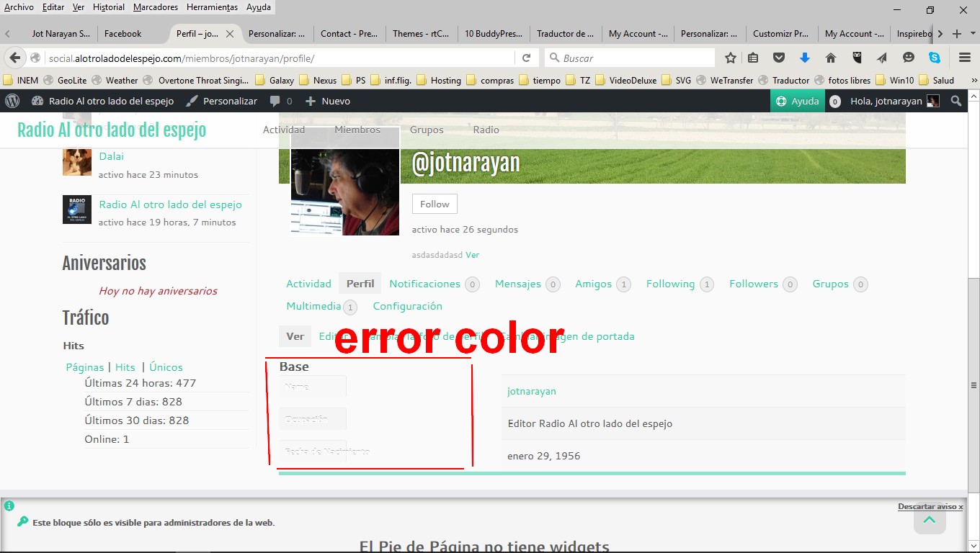Click the scroll-to-top chevron button

(929, 520)
